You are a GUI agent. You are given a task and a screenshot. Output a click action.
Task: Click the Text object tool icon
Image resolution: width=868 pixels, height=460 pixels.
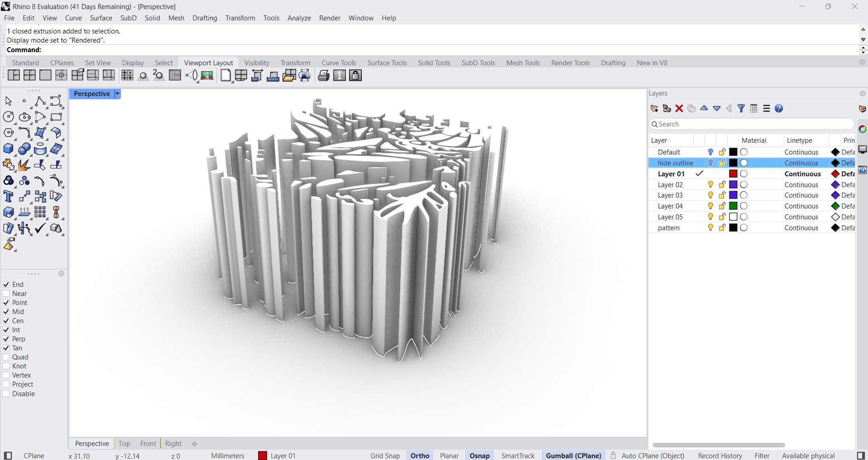[8, 197]
